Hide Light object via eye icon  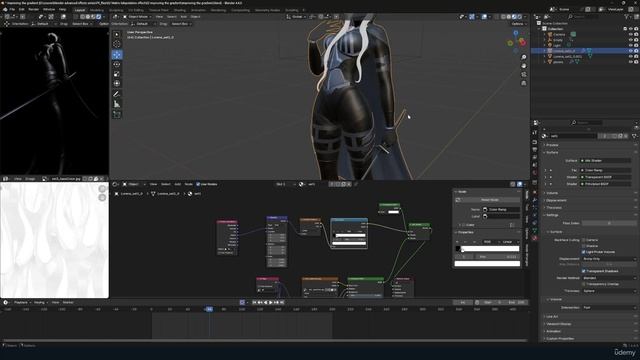[x=631, y=45]
